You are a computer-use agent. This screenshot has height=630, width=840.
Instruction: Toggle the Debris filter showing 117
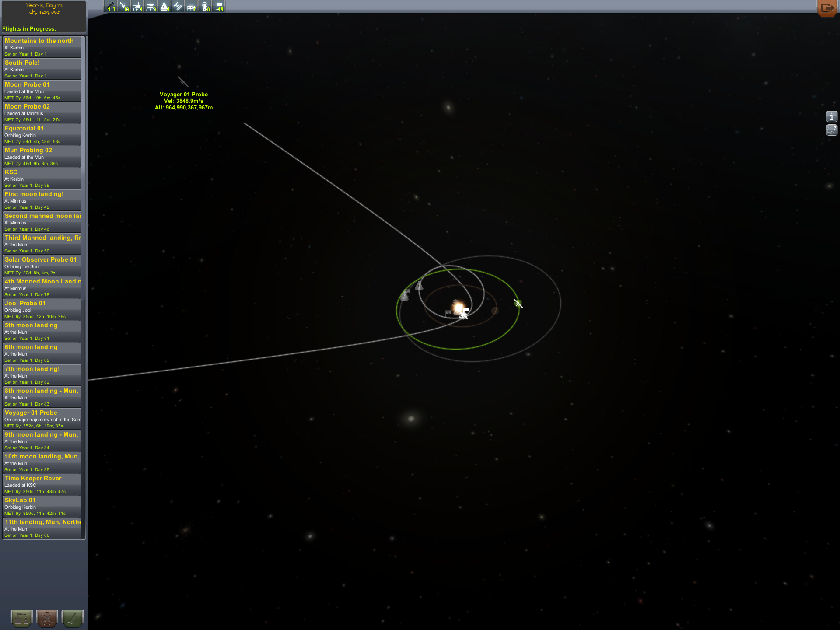(111, 6)
